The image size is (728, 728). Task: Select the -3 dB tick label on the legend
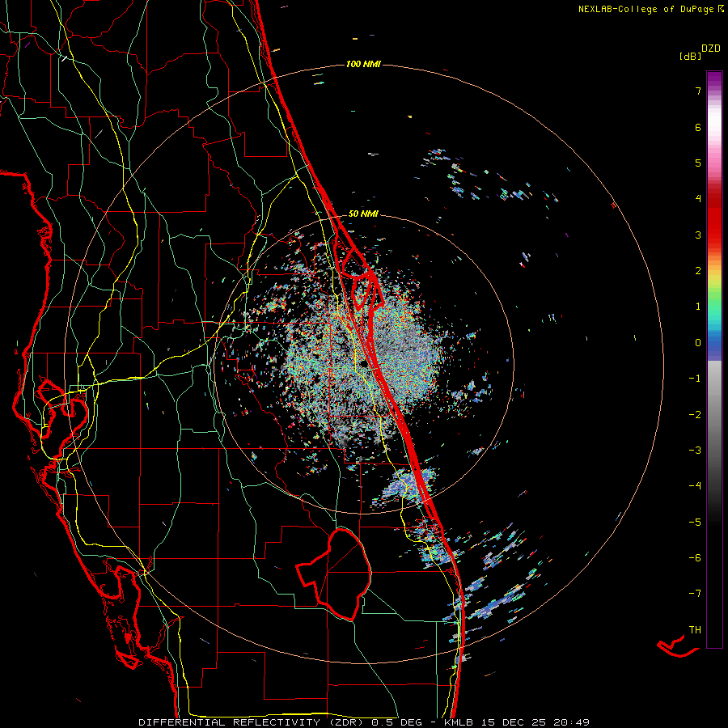695,451
